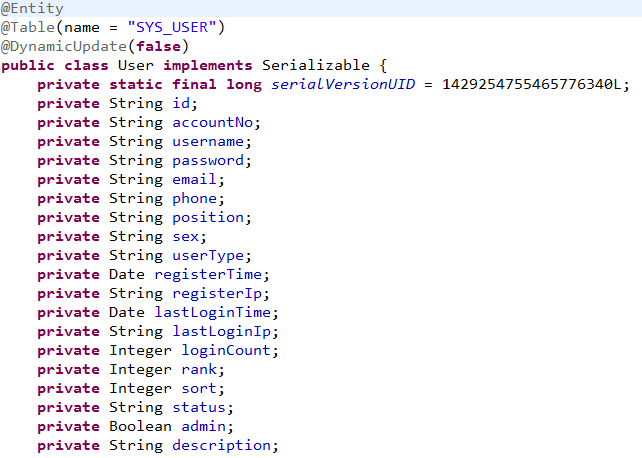
Task: Click the public keyword before class
Action: point(28,65)
